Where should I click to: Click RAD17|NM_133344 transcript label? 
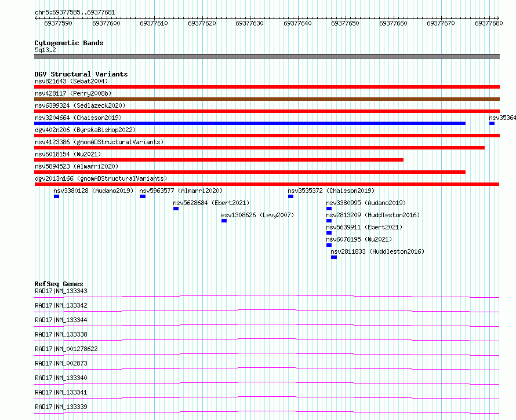pos(61,320)
